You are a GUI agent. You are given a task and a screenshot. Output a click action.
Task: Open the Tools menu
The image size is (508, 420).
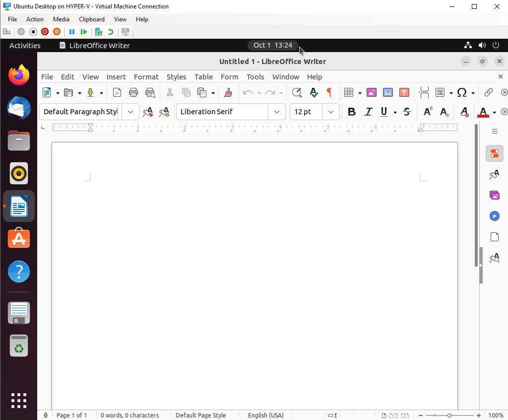click(x=255, y=77)
